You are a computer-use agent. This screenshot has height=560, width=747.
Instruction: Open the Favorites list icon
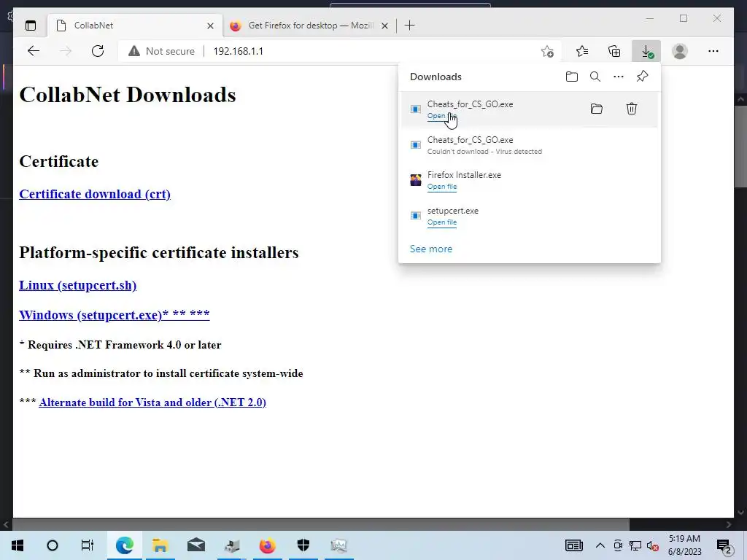582,51
